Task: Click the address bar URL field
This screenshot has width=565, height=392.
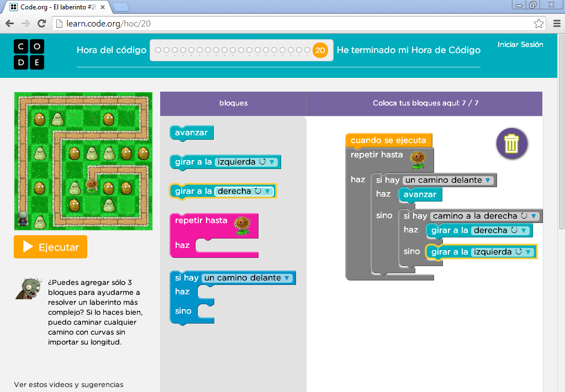Action: (x=299, y=24)
